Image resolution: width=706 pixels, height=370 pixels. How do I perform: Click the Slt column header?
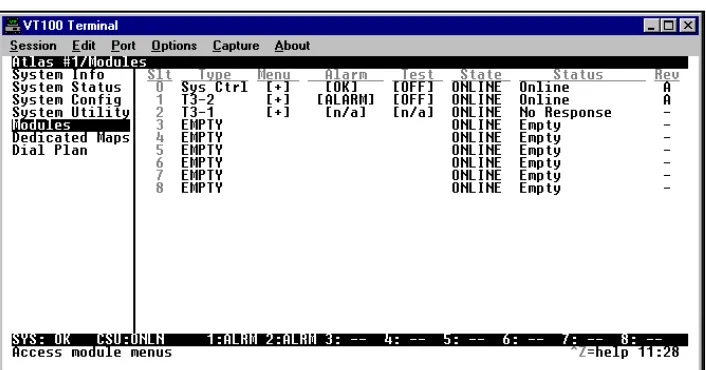[x=159, y=75]
